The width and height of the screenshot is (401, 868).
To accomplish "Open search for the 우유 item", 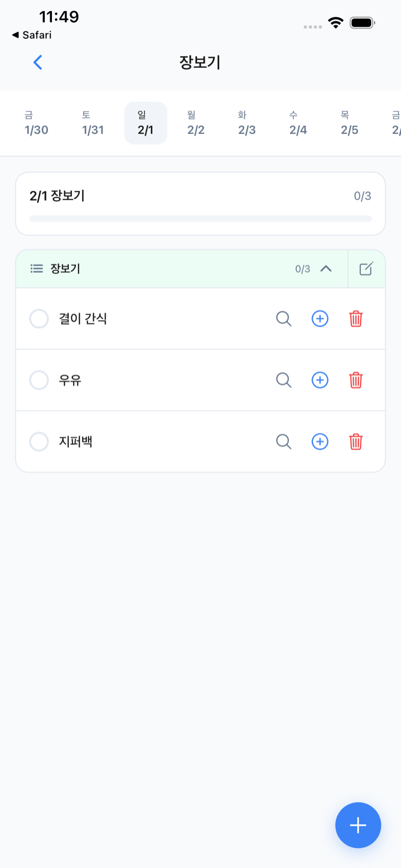I will [284, 379].
